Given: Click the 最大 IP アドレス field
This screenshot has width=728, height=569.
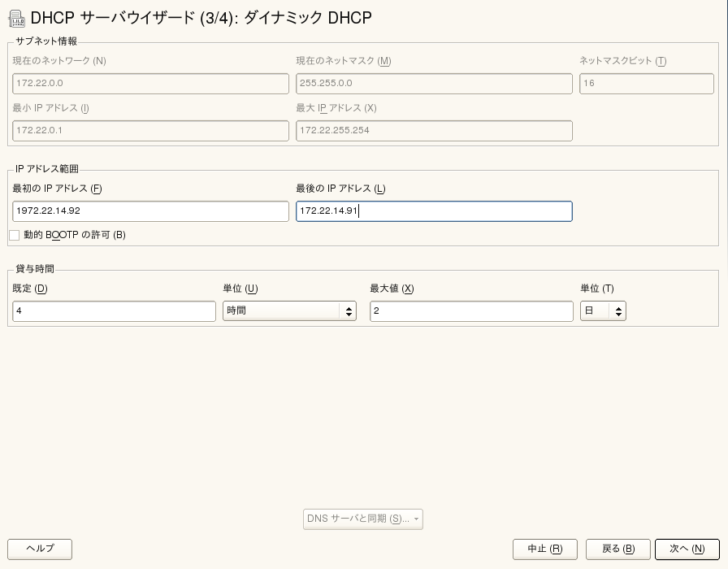Looking at the screenshot, I should click(434, 131).
